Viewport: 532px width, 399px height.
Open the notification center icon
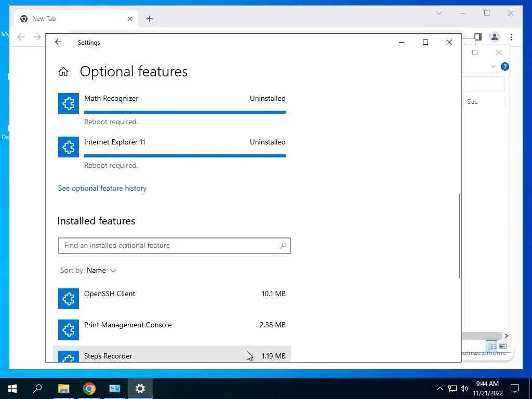[x=515, y=389]
